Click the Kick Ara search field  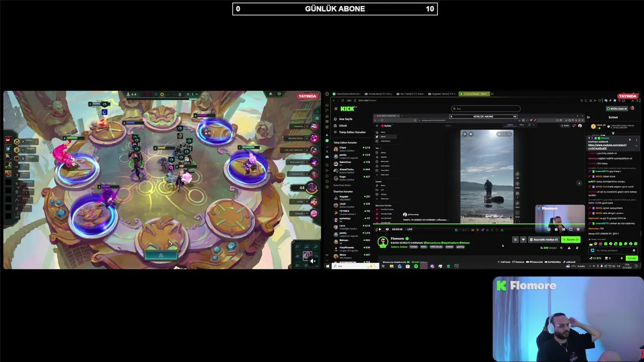pyautogui.click(x=486, y=109)
